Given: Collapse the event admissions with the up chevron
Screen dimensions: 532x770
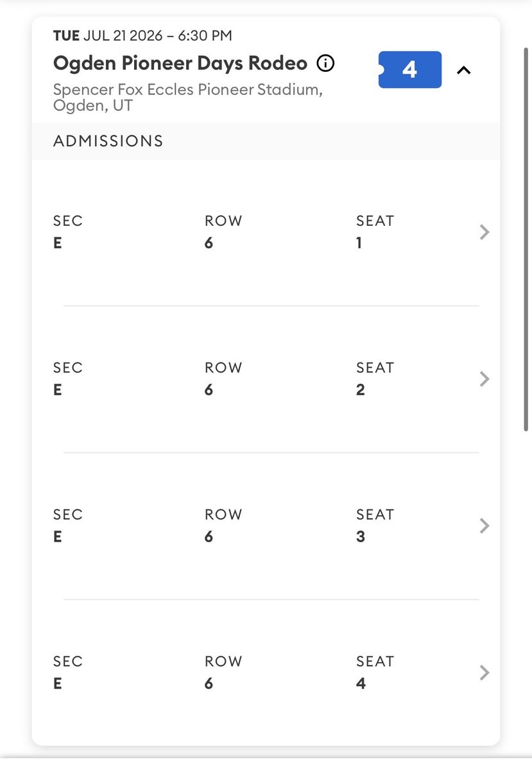Looking at the screenshot, I should [x=463, y=71].
